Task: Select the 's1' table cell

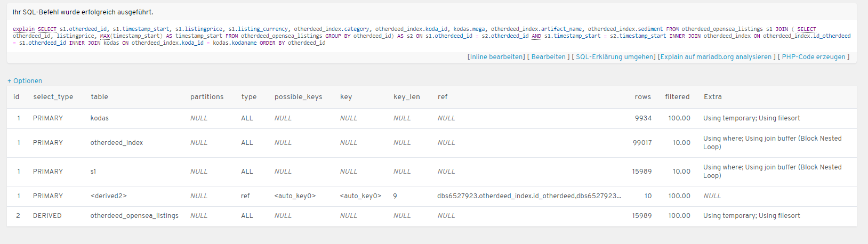Action: (93, 172)
